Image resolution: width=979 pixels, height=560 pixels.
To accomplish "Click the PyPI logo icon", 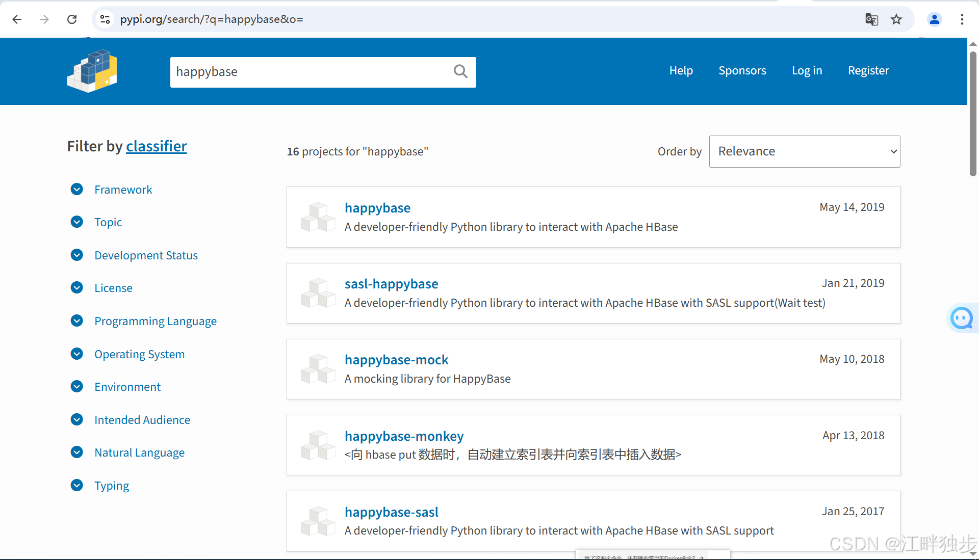I will coord(92,71).
